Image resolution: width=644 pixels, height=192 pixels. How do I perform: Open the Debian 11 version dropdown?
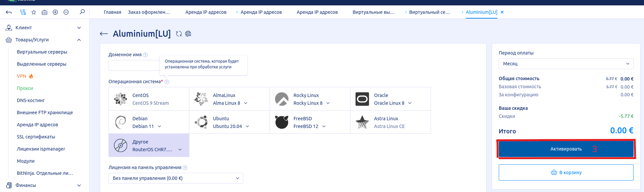tap(159, 126)
